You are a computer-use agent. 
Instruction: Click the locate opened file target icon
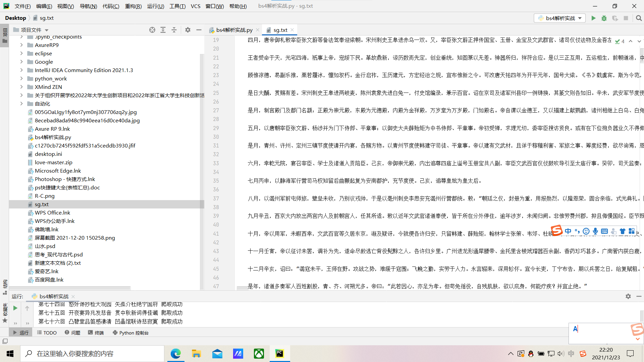click(x=152, y=30)
